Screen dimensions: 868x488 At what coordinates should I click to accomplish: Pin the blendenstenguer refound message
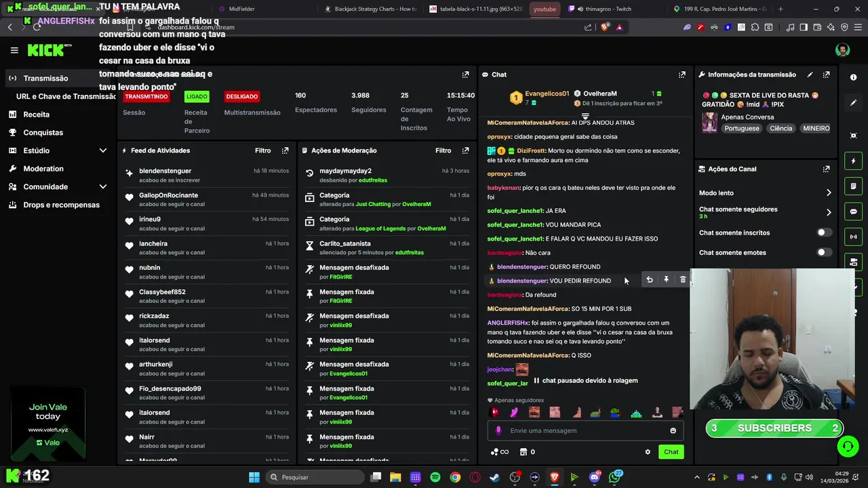[666, 280]
